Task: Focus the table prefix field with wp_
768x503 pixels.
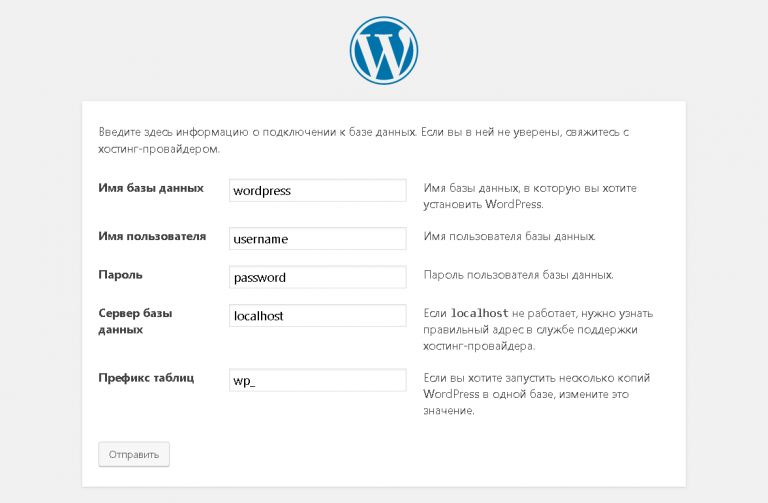Action: pos(317,380)
